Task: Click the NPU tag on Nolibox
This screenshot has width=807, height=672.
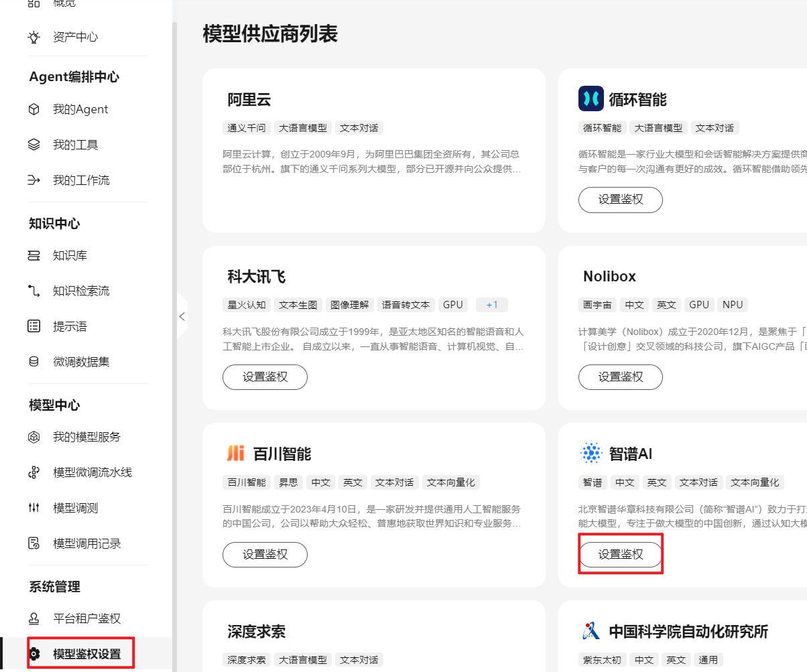Action: pos(733,305)
